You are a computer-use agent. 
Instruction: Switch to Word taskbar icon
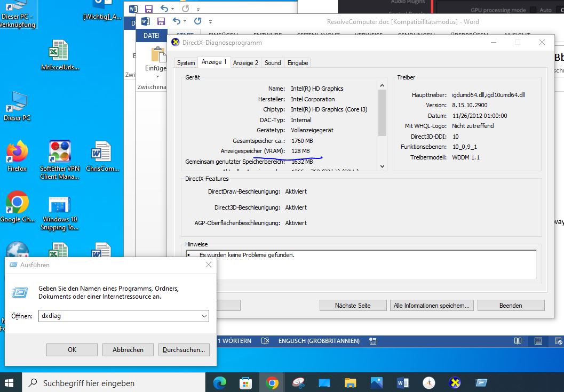pyautogui.click(x=403, y=382)
